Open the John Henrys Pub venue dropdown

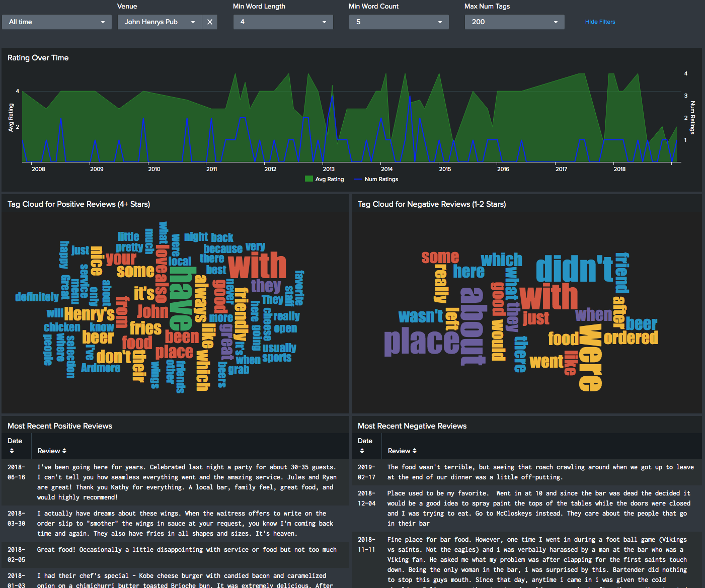(x=160, y=22)
